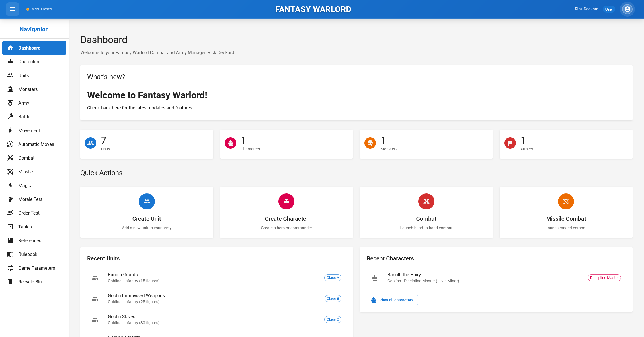This screenshot has width=644, height=337.
Task: Click the red flag Armies icon
Action: [510, 143]
